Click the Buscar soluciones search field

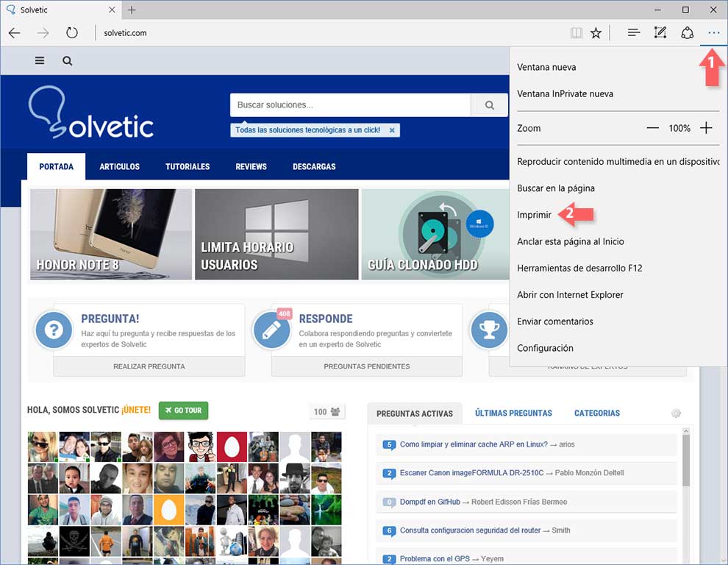tap(351, 105)
